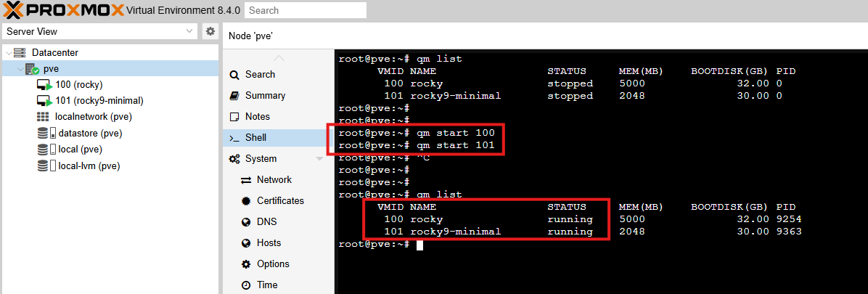Open the Summary menu item

[x=265, y=96]
